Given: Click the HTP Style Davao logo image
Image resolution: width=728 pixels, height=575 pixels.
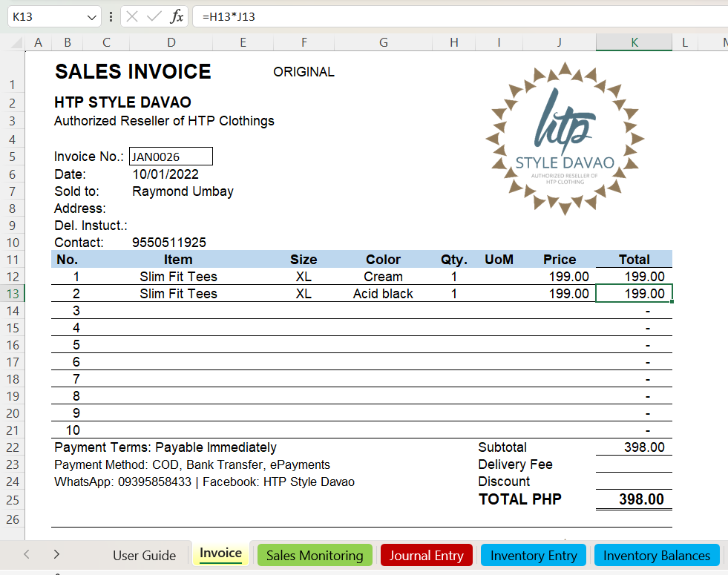Looking at the screenshot, I should coord(565,138).
